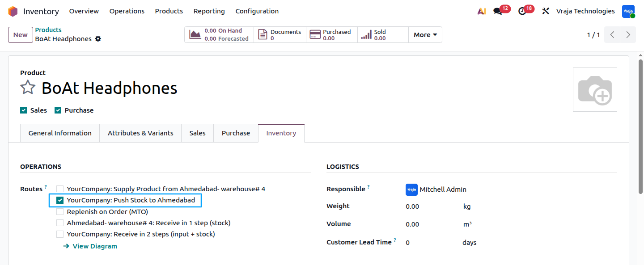Open Vraja Technologies company switcher
Image resolution: width=644 pixels, height=265 pixels.
(585, 11)
